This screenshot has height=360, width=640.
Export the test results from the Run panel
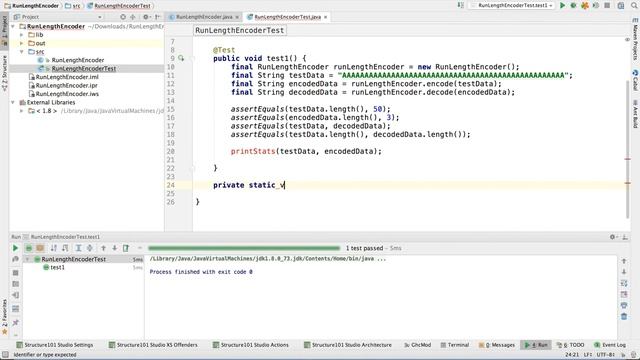coord(126,248)
